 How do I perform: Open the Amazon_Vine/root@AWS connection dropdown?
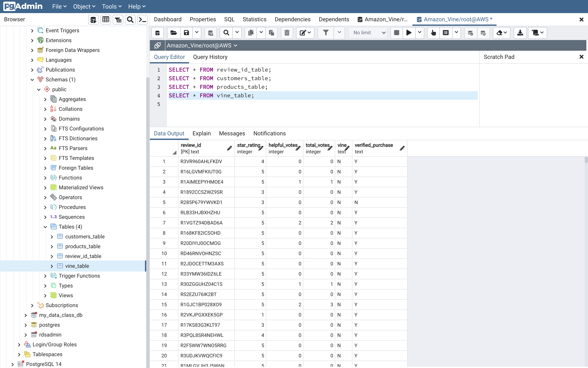point(202,46)
